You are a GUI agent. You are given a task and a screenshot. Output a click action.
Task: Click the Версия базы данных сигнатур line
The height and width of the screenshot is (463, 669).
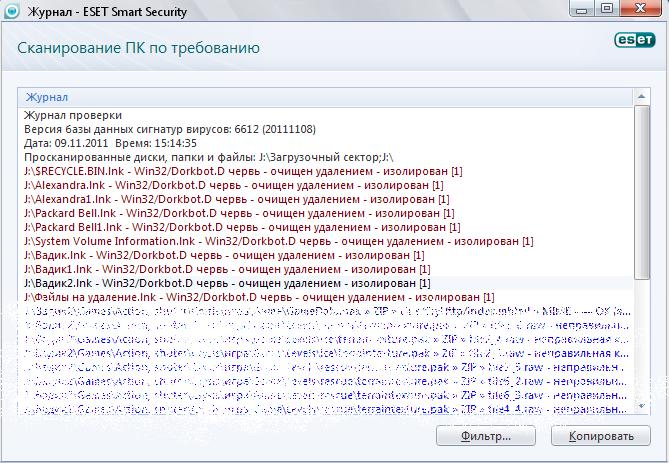[x=326, y=129]
